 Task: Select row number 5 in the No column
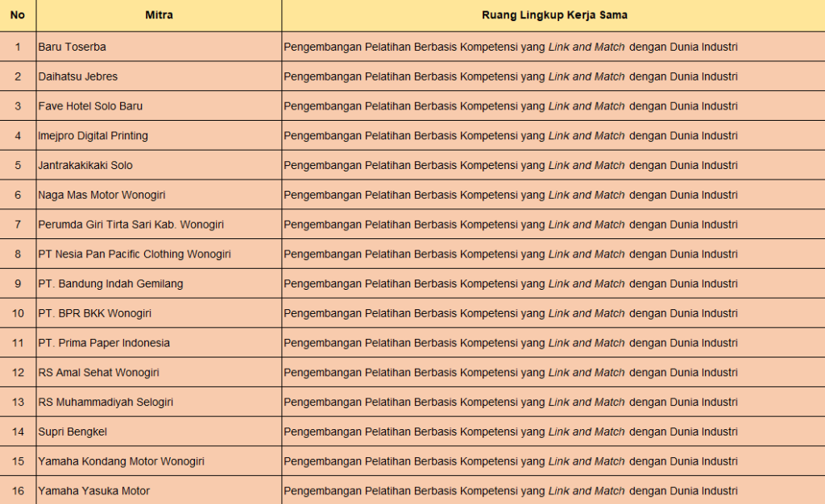[18, 165]
